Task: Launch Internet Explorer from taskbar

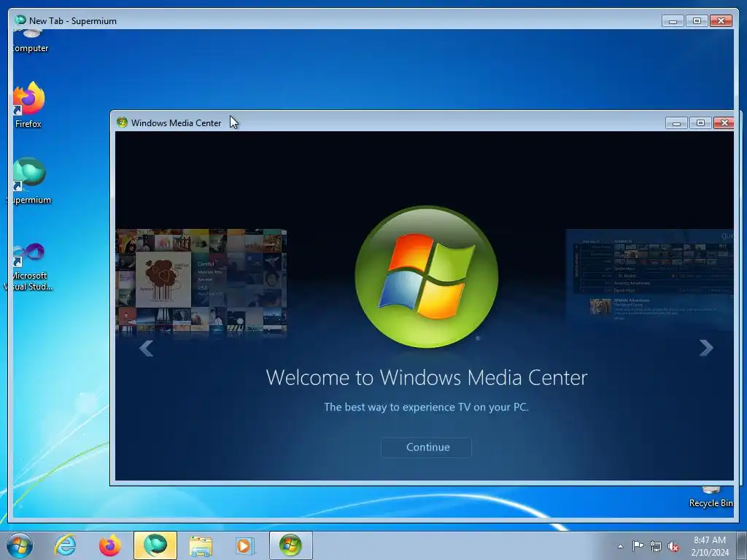Action: pos(65,545)
